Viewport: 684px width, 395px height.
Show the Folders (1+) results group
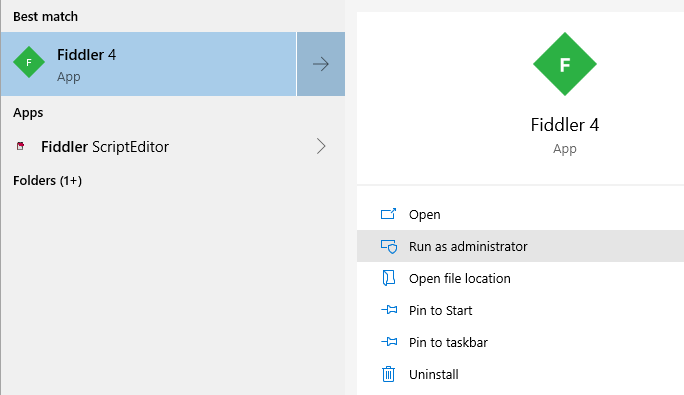48,181
